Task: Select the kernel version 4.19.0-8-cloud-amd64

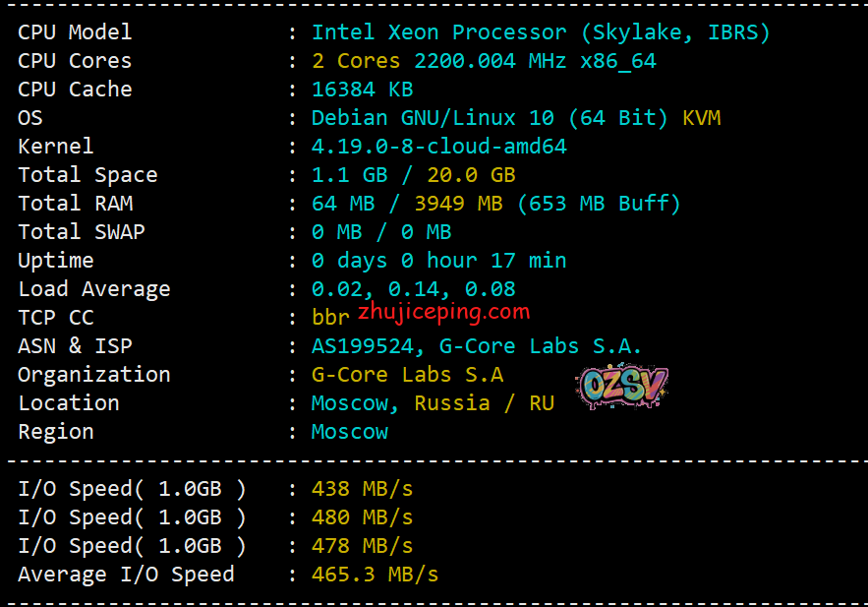Action: click(438, 147)
